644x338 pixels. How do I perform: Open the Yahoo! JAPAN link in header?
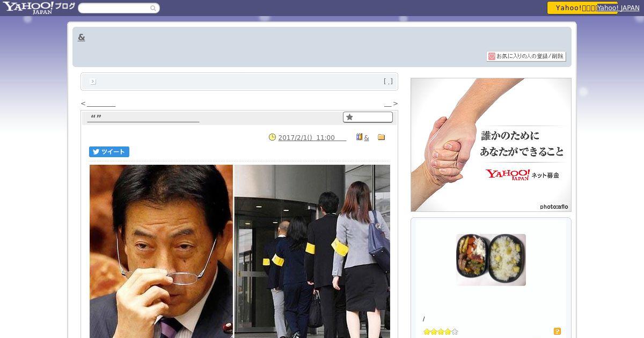[618, 8]
